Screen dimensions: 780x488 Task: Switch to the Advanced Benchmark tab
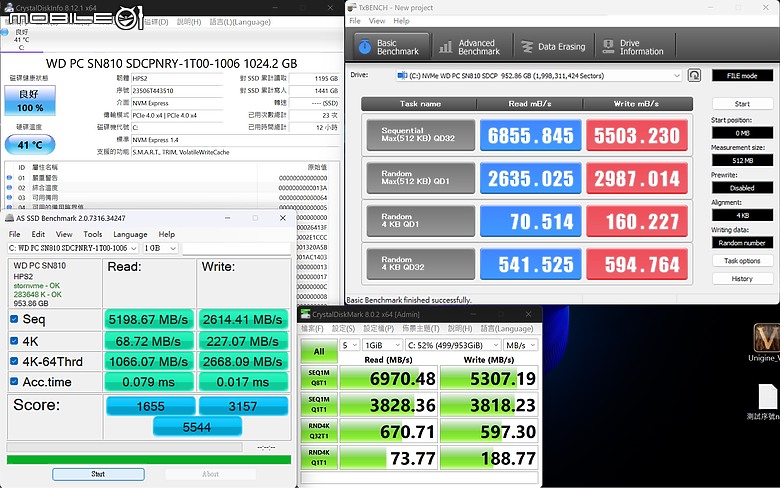[472, 47]
